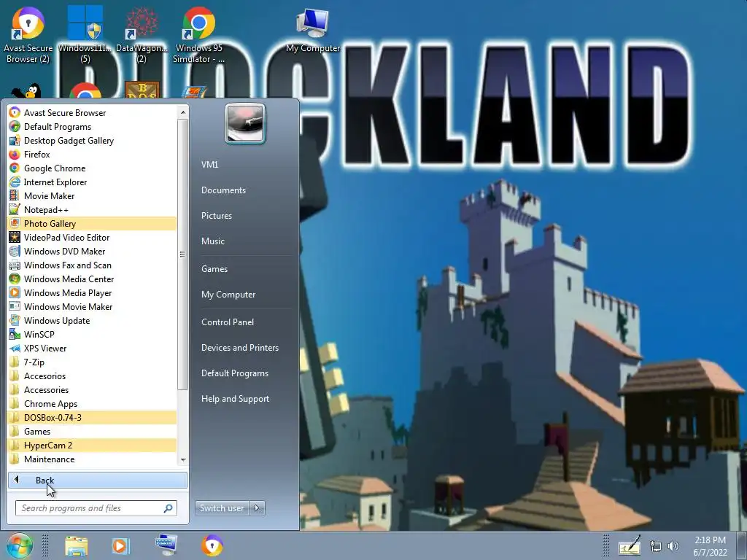Open shutdown options arrow next to Switch user
Screen dimensions: 747x560
pyautogui.click(x=258, y=508)
